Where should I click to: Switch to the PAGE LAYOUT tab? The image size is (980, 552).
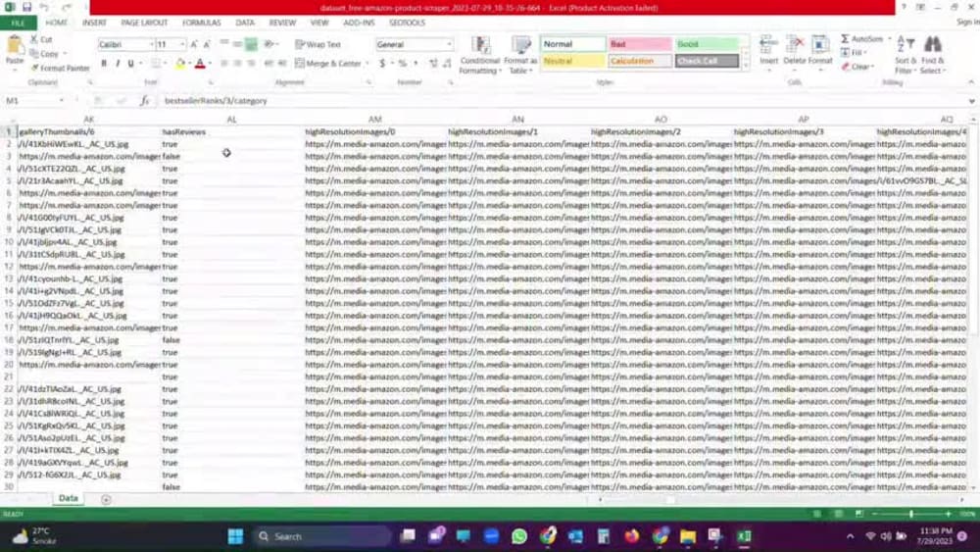coord(144,23)
